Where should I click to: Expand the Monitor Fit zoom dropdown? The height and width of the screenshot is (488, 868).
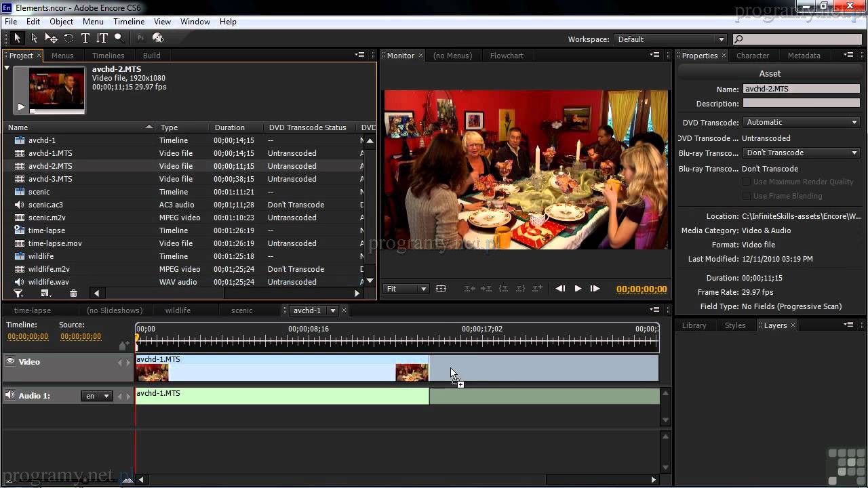coord(406,289)
